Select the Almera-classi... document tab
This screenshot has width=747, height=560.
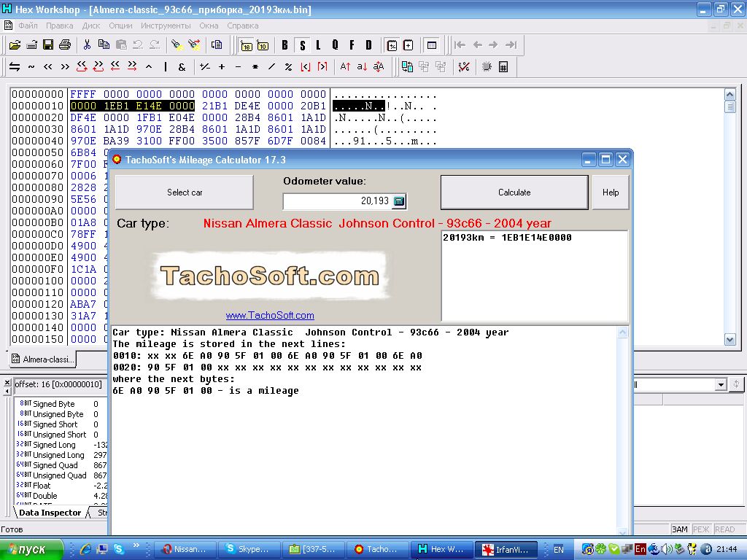(x=42, y=359)
